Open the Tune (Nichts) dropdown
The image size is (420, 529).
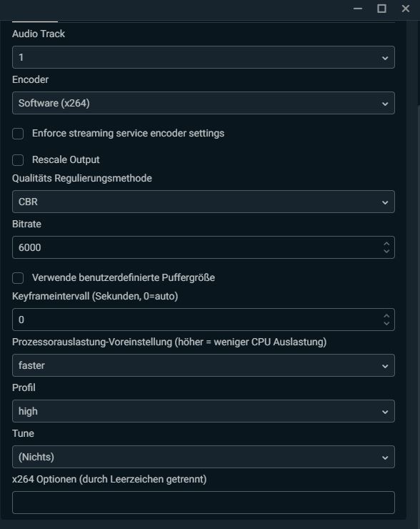point(204,457)
